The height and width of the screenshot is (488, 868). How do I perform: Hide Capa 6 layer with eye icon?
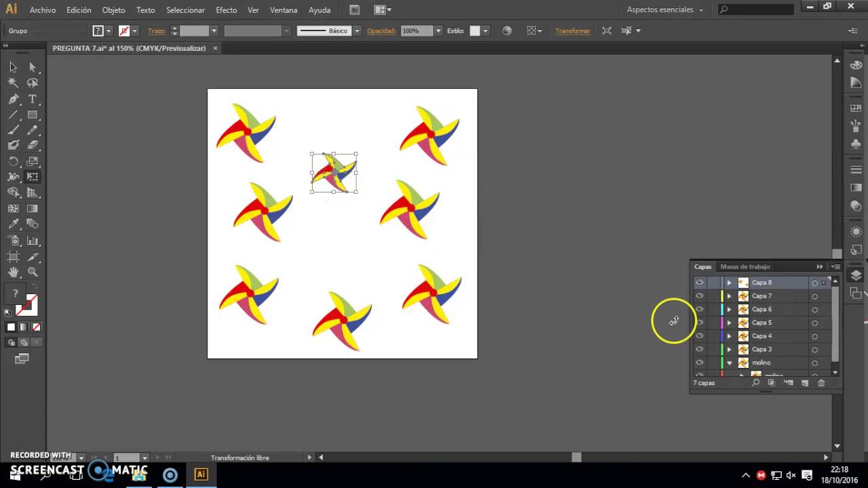tap(699, 309)
